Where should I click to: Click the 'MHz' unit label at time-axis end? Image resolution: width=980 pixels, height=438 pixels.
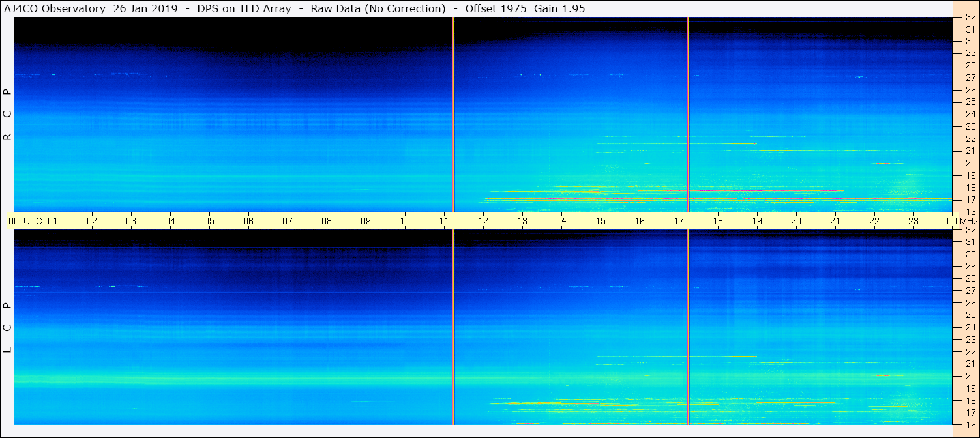[x=968, y=221]
